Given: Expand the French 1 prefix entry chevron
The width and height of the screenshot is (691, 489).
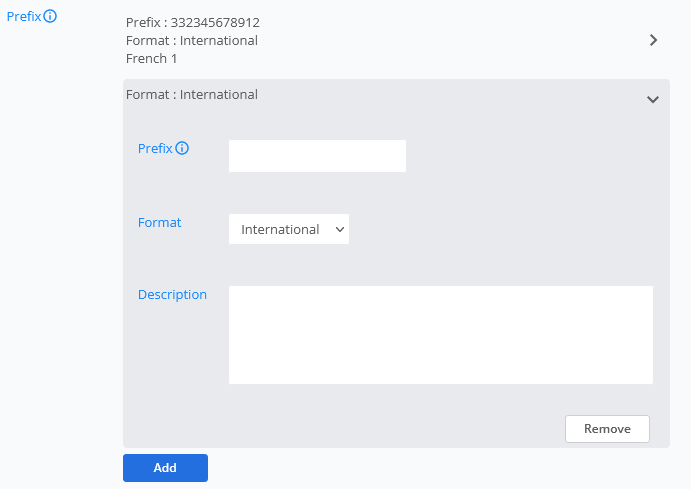Looking at the screenshot, I should click(653, 40).
